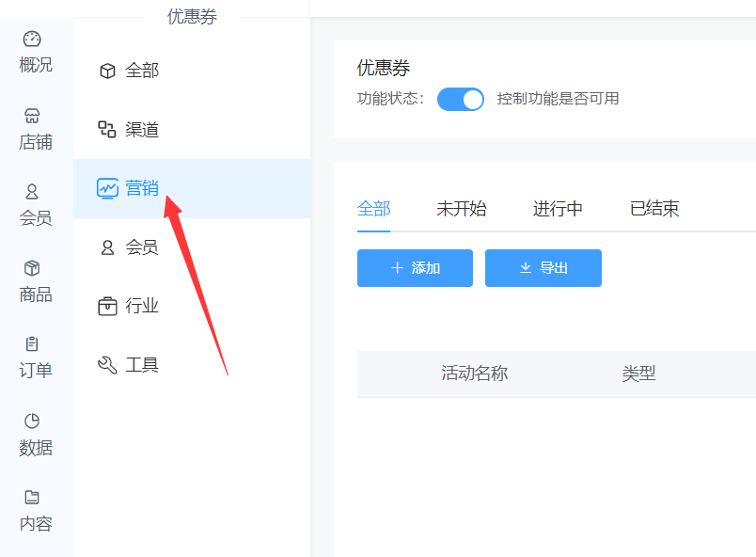Open the 店铺 store icon
Viewport: 756px width, 557px height.
(x=32, y=116)
